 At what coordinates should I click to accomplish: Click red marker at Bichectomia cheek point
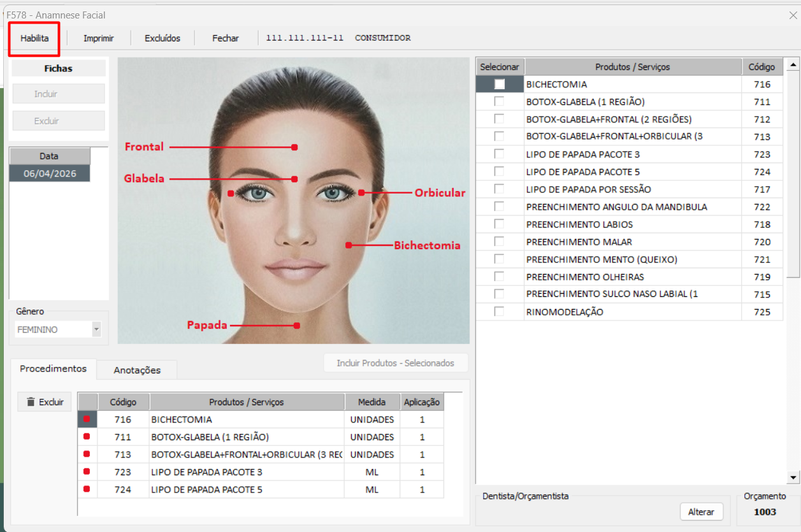click(x=349, y=245)
